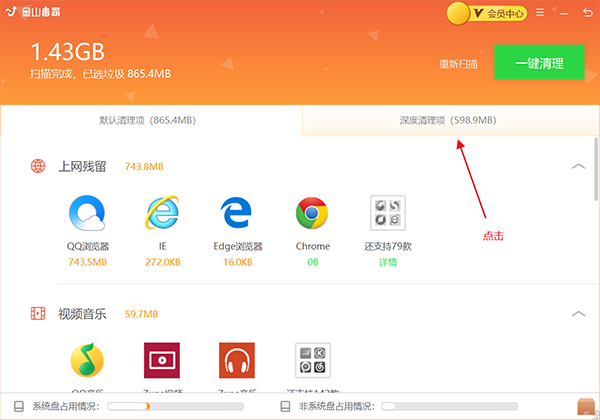Click the 视频音乐 59.7MB total
The height and width of the screenshot is (420, 600).
(x=141, y=314)
